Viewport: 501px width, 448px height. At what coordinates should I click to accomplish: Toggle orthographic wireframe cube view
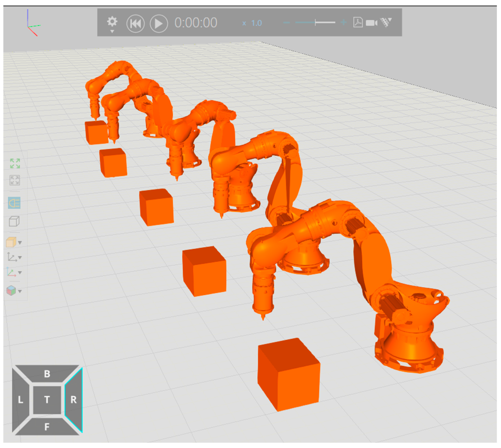[x=14, y=221]
